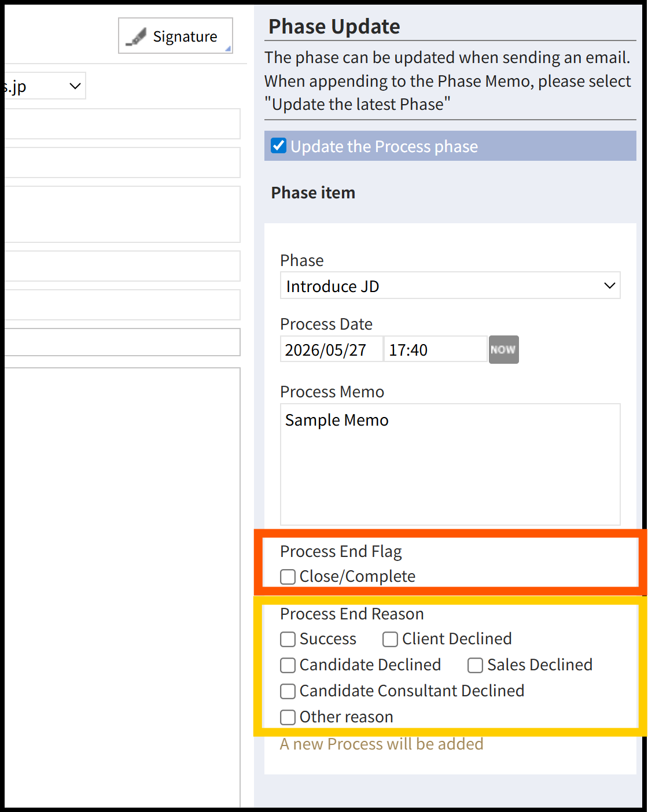Viewport: 648px width, 812px height.
Task: Click the large email body text area
Action: (122, 587)
